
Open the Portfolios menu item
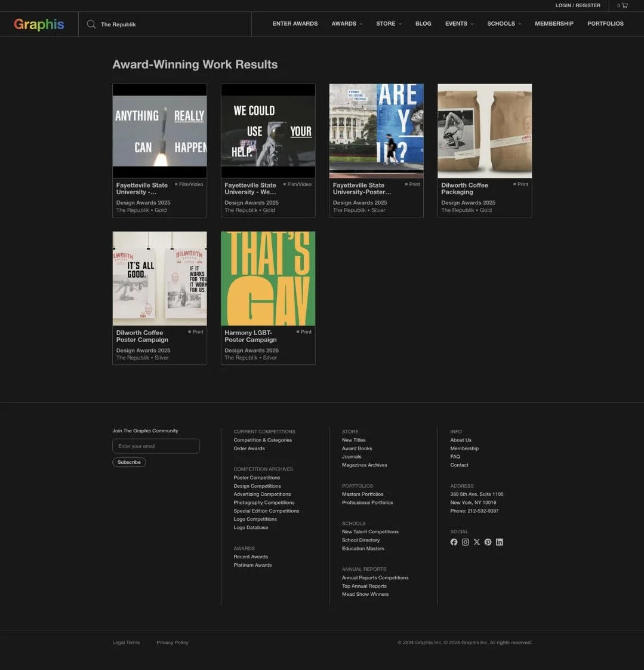tap(605, 23)
